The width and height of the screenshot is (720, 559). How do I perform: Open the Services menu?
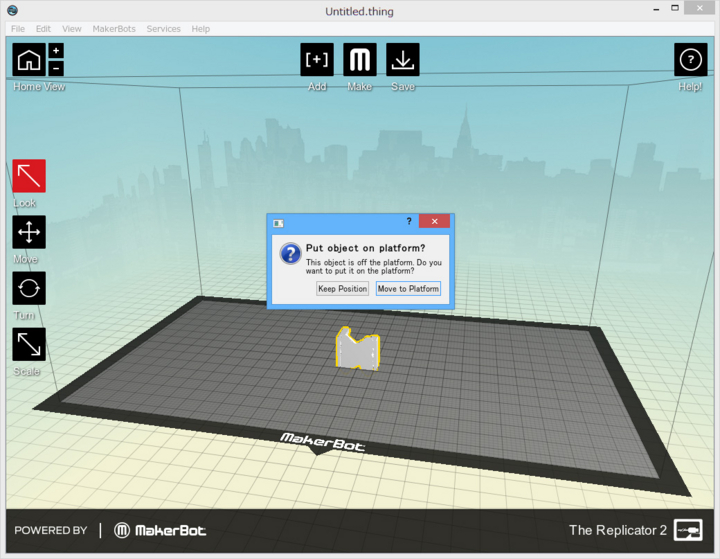(x=163, y=29)
